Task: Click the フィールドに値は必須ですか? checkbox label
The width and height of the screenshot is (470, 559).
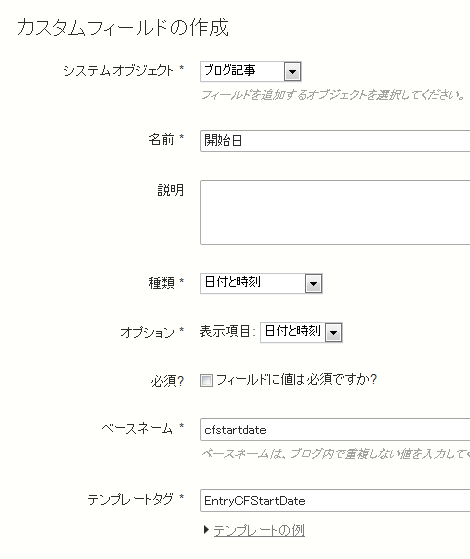Action: [x=297, y=380]
